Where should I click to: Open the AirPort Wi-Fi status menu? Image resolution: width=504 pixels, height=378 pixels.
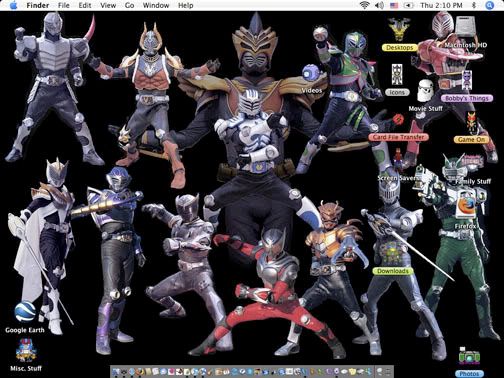(x=365, y=5)
